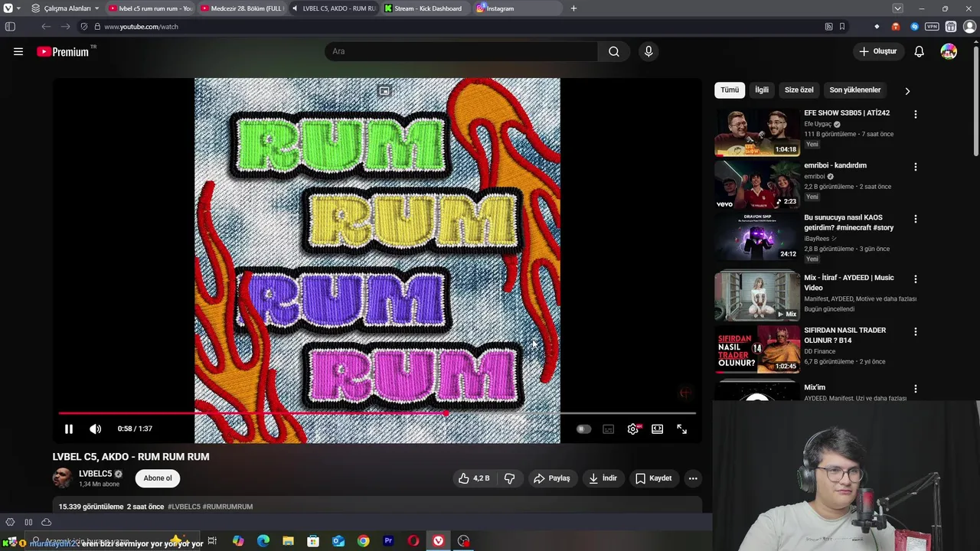980x551 pixels.
Task: Open the page feed RSS icon
Action: [x=828, y=27]
